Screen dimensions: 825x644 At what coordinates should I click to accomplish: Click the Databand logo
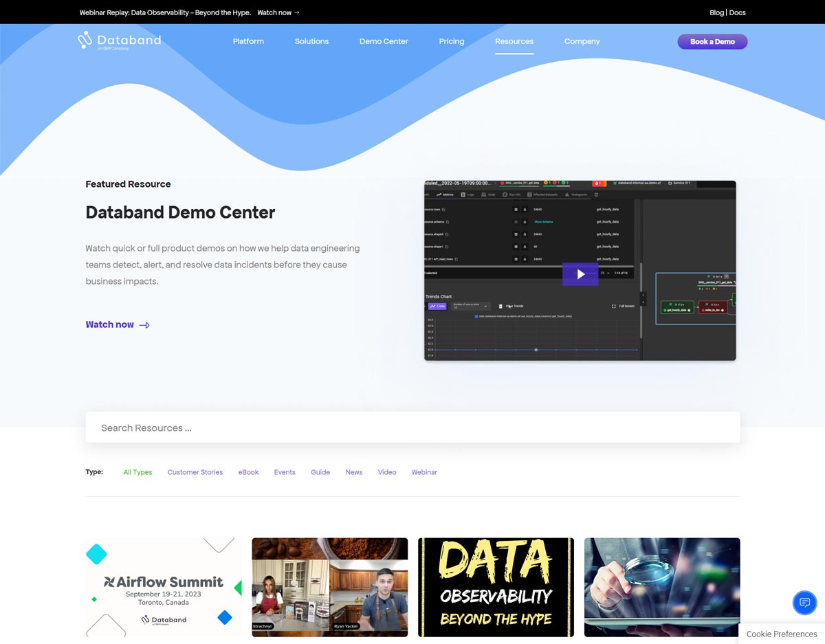(x=119, y=41)
